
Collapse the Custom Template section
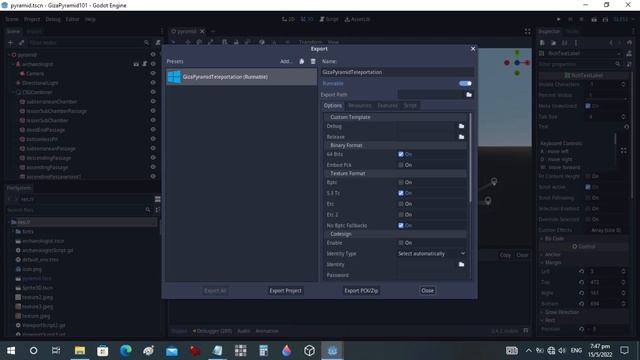point(396,117)
